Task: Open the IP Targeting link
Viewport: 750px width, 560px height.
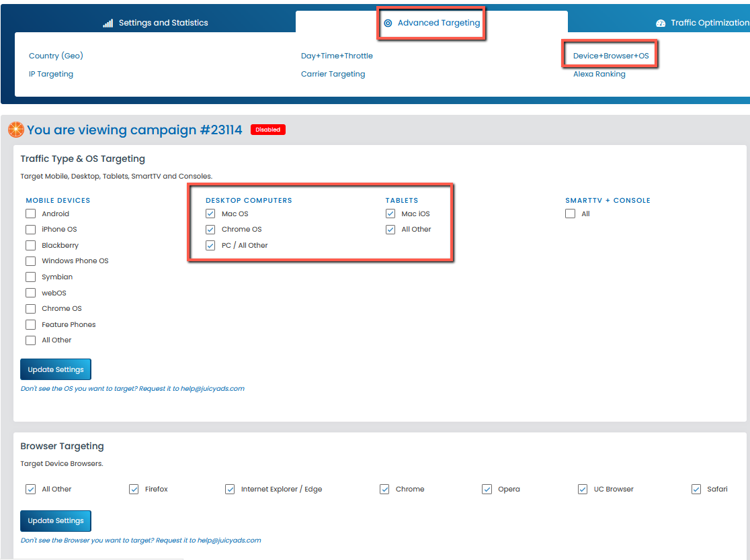Action: (x=51, y=74)
